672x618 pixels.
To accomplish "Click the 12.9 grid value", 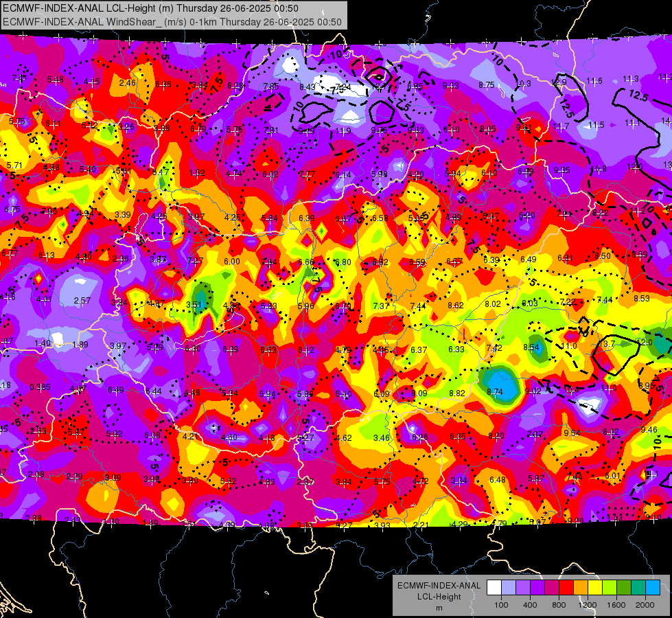I will 559,82.
